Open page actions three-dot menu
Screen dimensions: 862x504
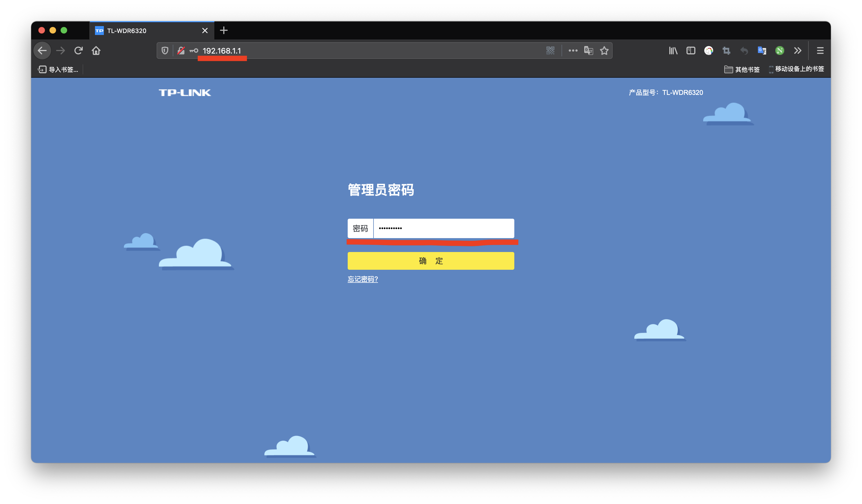coord(573,51)
